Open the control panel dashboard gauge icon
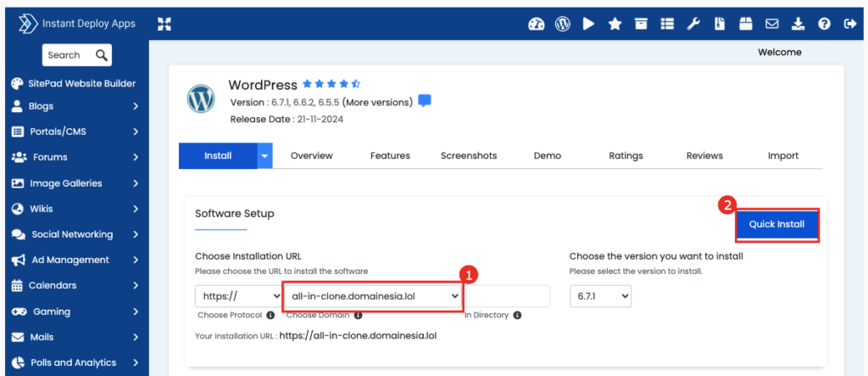 tap(537, 24)
